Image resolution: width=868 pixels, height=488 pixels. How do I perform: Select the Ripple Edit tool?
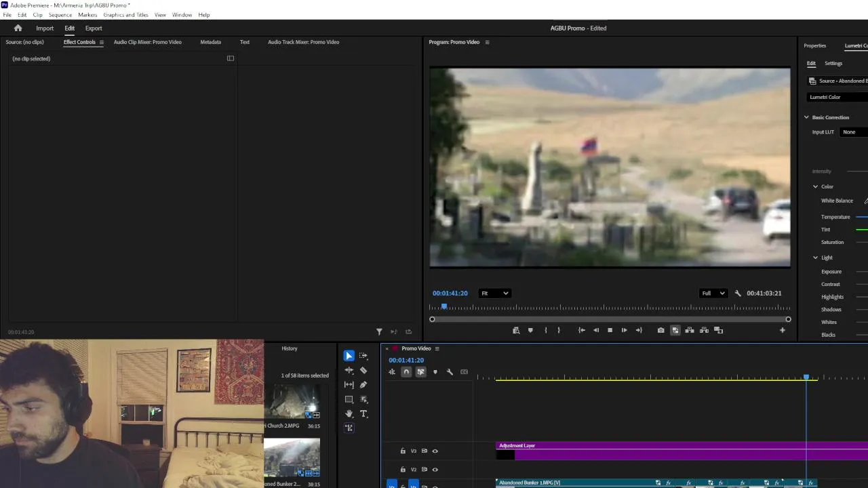[x=349, y=370]
